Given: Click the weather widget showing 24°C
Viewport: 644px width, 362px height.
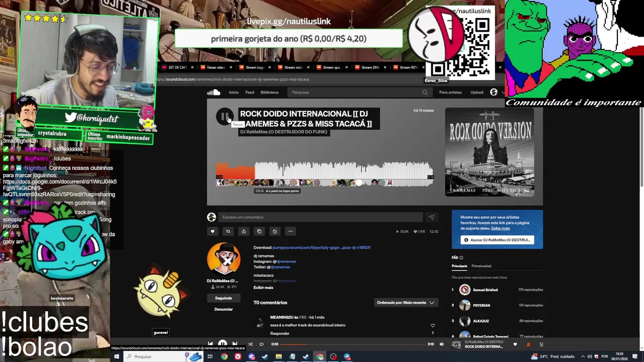Looking at the screenshot, I should 552,356.
